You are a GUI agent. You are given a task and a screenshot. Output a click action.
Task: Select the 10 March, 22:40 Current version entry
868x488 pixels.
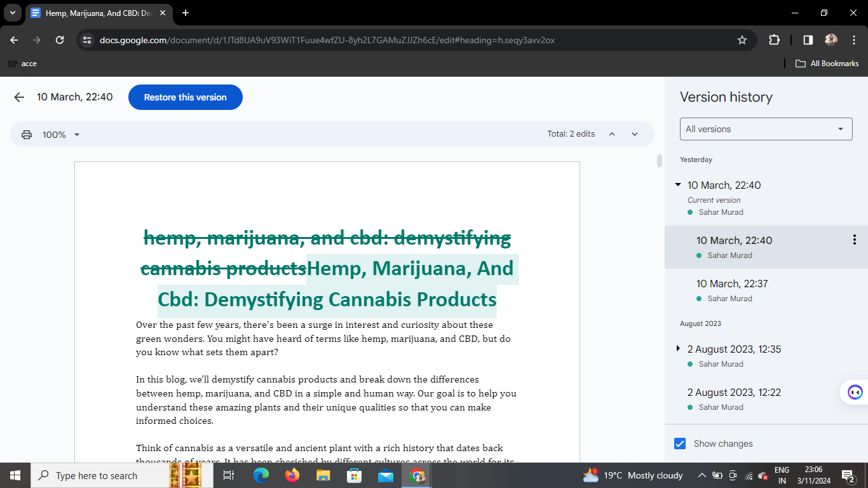pyautogui.click(x=766, y=198)
